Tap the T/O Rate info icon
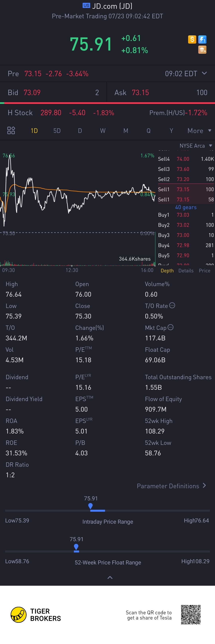The width and height of the screenshot is (215, 644). [x=172, y=305]
